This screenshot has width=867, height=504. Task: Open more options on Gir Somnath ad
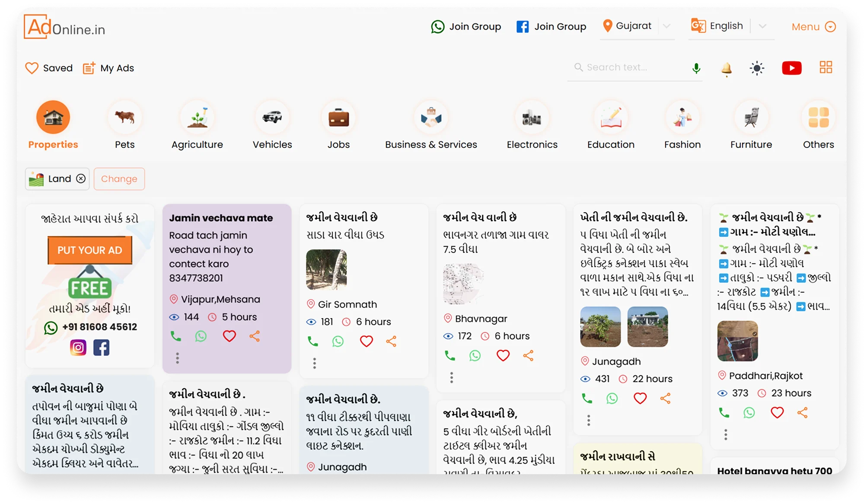315,364
